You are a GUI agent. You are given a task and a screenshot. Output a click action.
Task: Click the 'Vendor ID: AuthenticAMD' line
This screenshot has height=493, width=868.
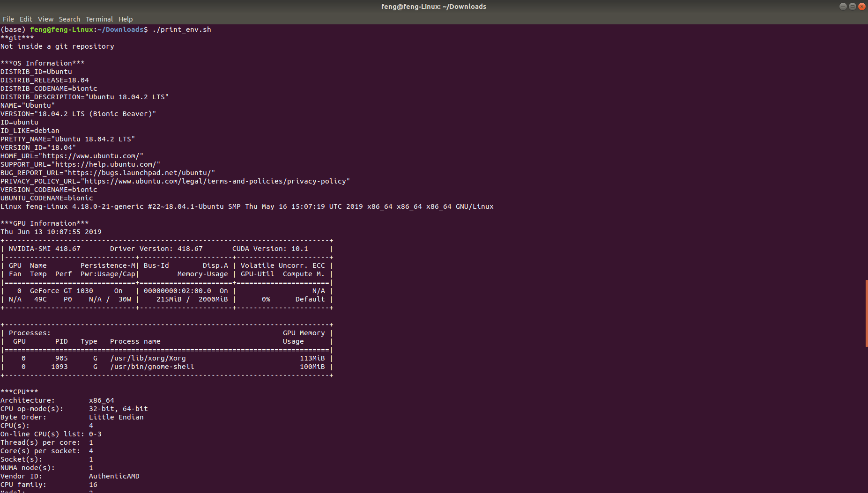[x=70, y=476]
